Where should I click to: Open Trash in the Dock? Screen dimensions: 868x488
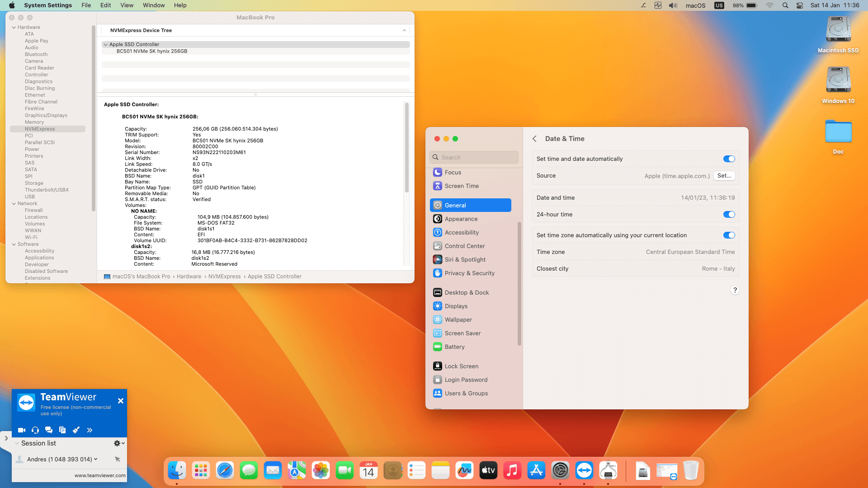pyautogui.click(x=691, y=470)
